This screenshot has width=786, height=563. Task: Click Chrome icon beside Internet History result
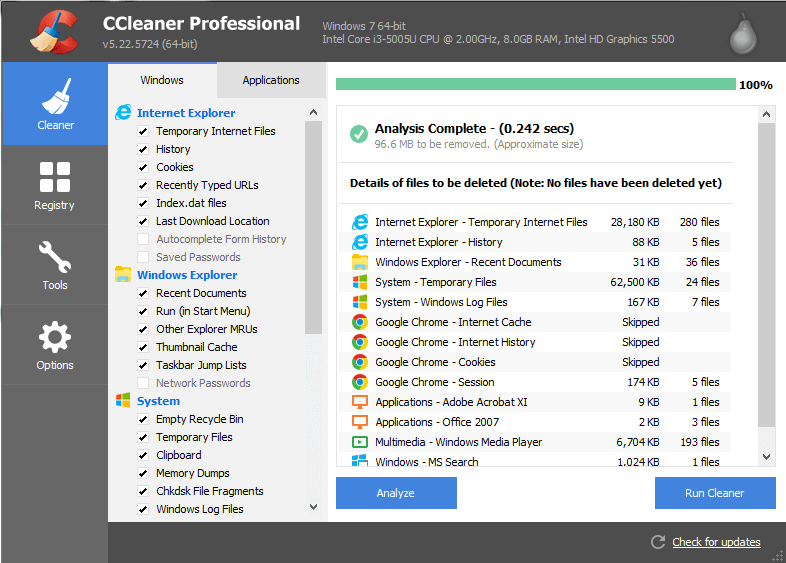359,342
